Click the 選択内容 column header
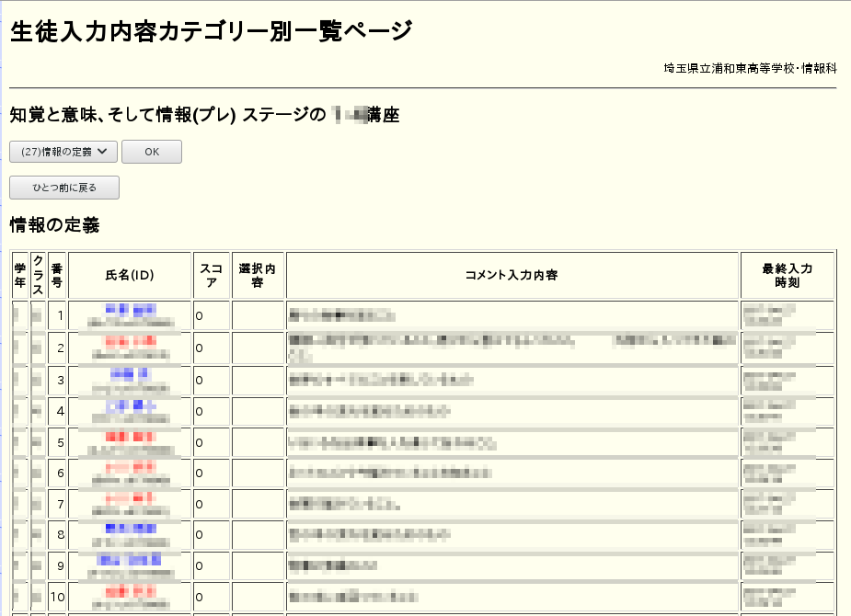Image resolution: width=851 pixels, height=616 pixels. [258, 275]
